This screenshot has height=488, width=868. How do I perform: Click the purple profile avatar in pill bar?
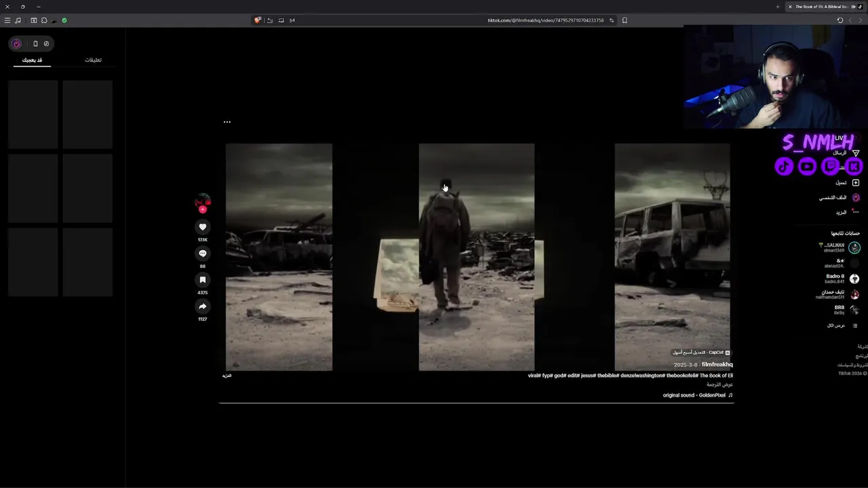point(16,43)
